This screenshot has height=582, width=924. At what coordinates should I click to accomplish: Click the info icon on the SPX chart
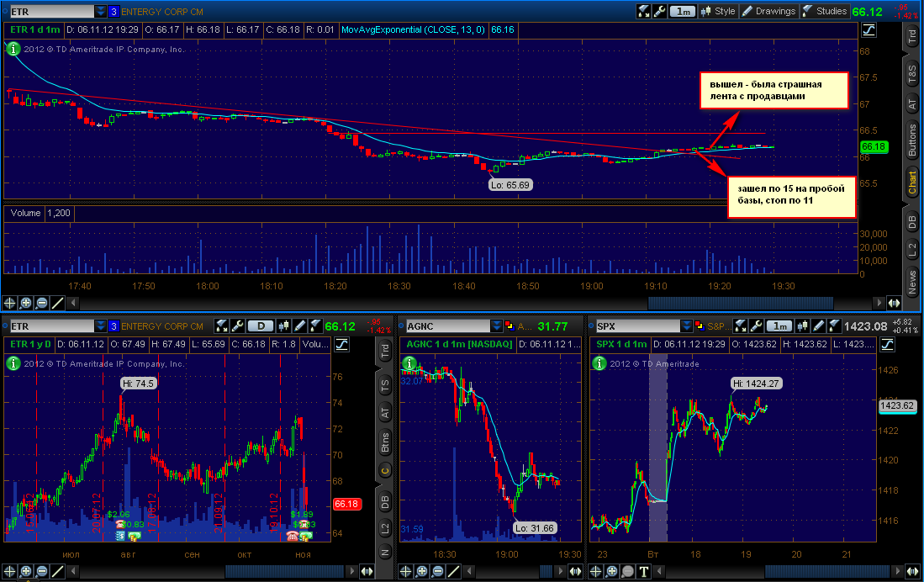click(599, 363)
